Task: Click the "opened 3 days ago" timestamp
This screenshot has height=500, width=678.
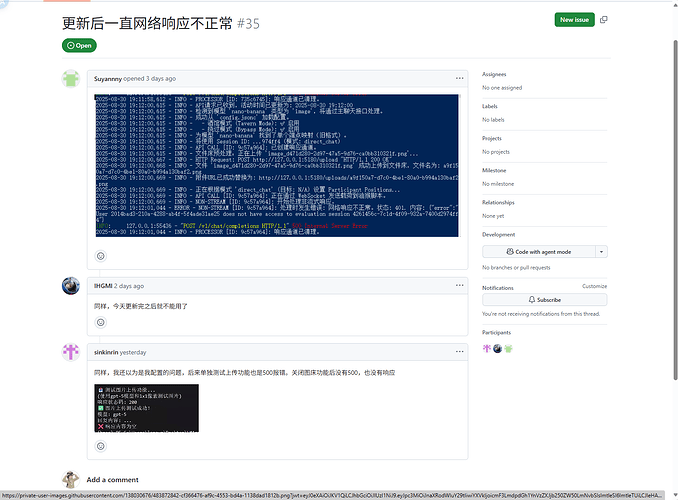Action: click(150, 79)
